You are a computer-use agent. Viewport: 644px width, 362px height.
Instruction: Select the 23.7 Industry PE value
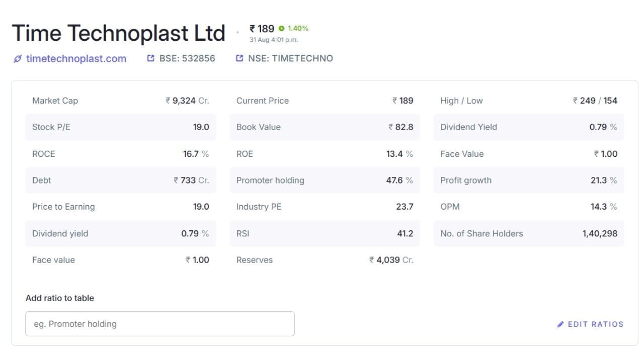click(x=405, y=207)
